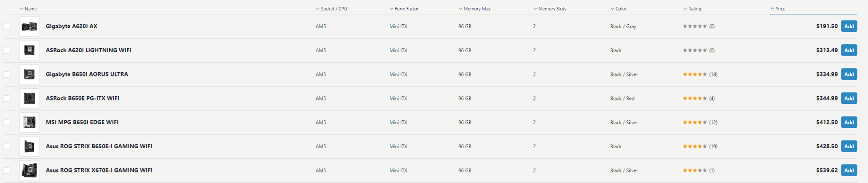Click the Asus ROG STRIX X670E-I product image

(x=29, y=170)
